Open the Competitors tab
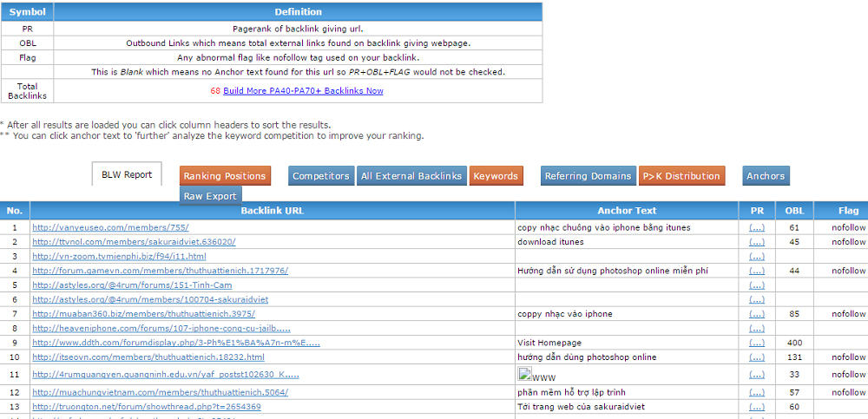This screenshot has height=419, width=868. coord(321,176)
